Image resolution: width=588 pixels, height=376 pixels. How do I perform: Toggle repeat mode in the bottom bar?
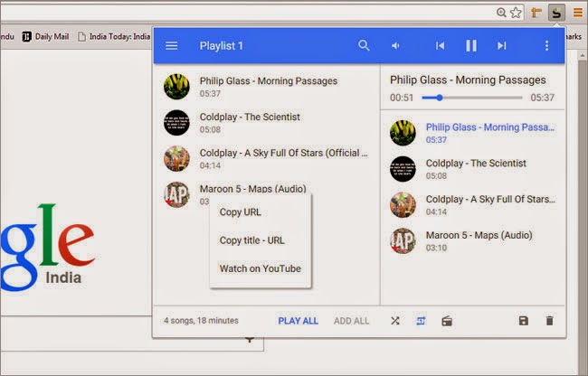click(x=421, y=321)
